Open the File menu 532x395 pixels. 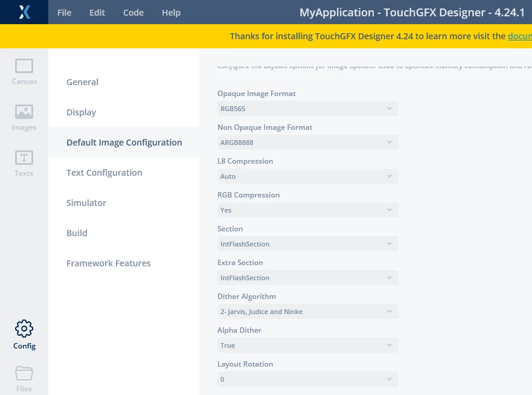click(x=64, y=13)
